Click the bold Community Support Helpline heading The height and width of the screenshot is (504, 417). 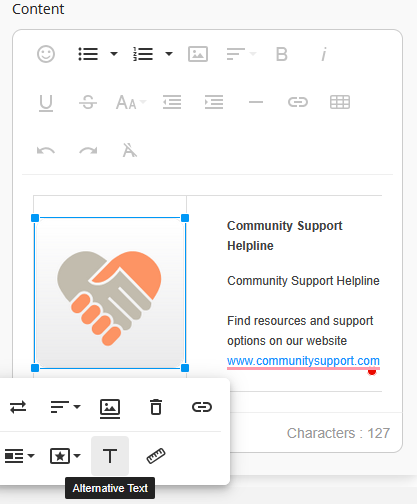[285, 236]
